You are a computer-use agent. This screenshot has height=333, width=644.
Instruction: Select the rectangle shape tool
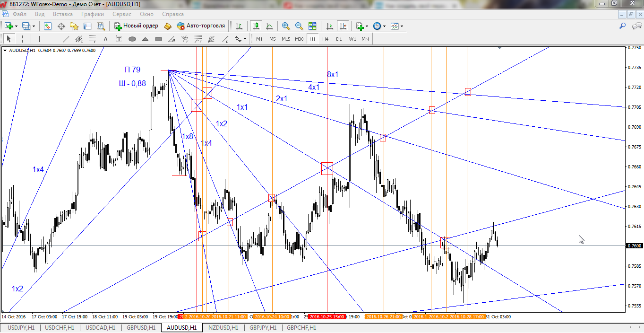pos(159,39)
